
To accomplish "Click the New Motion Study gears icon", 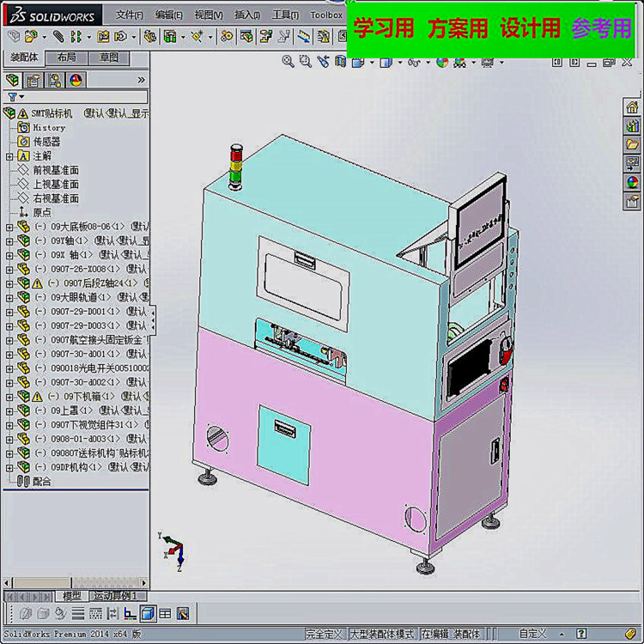I will click(x=227, y=37).
